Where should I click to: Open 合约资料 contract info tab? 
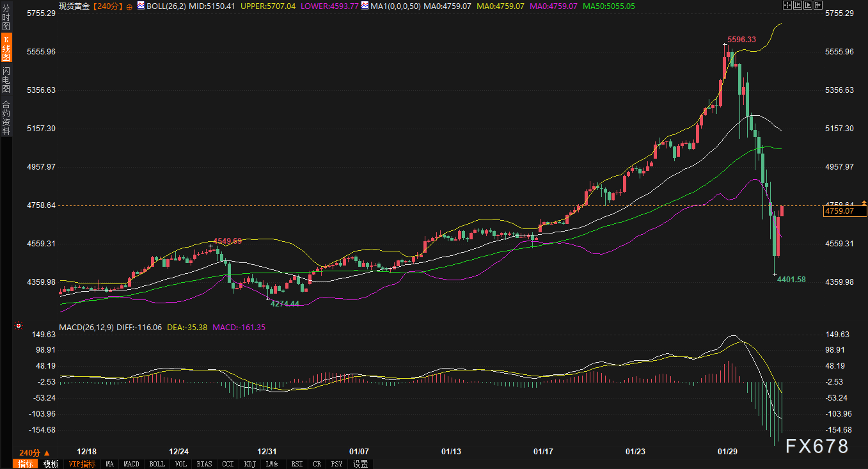tap(6, 117)
